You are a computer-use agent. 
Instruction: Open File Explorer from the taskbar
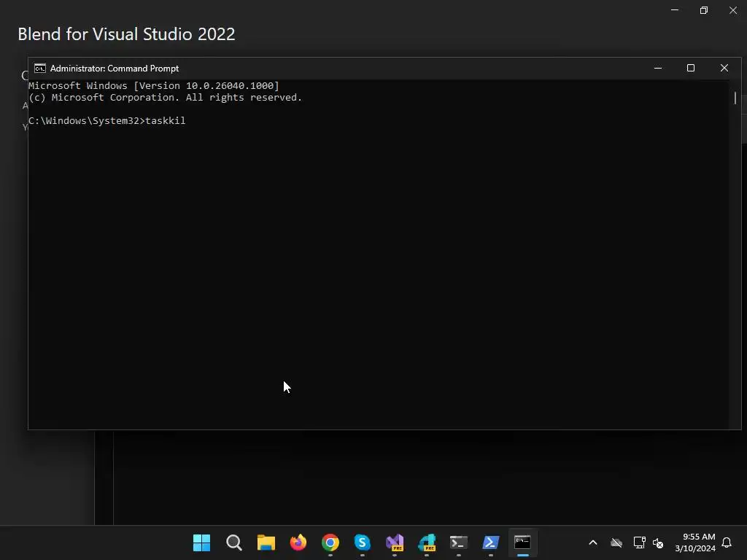(266, 542)
